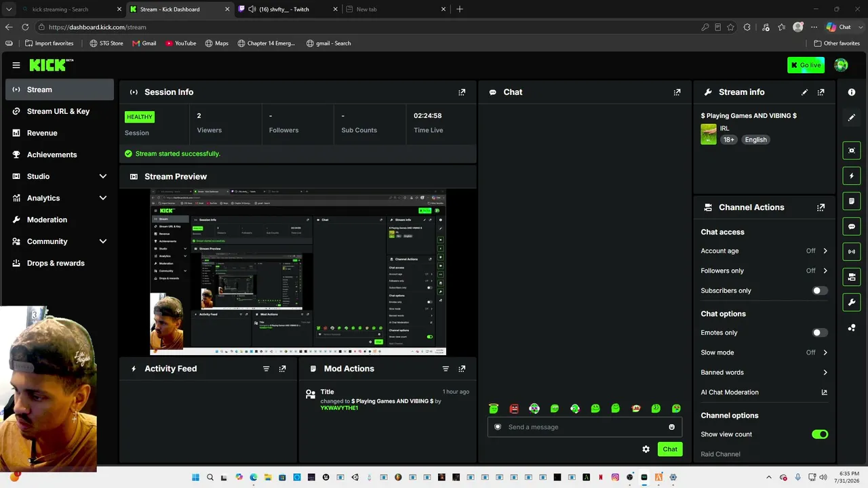The width and height of the screenshot is (868, 488).
Task: Pop out the Session Info panel
Action: pyautogui.click(x=462, y=92)
